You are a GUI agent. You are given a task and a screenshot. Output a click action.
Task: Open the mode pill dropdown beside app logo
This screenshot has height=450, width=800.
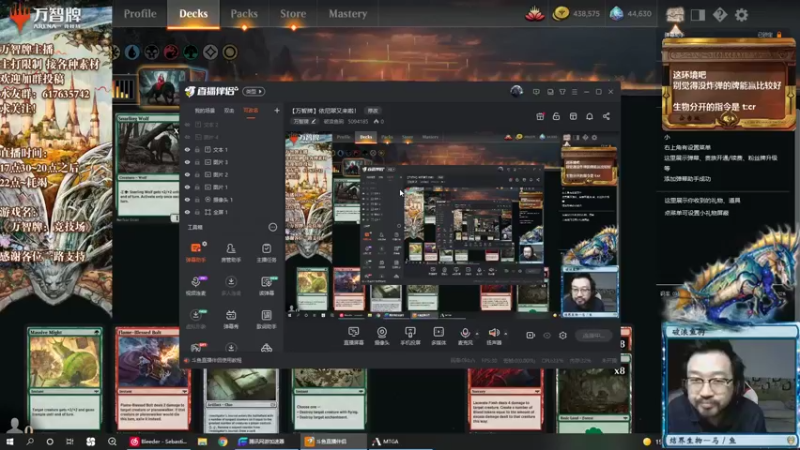(254, 91)
